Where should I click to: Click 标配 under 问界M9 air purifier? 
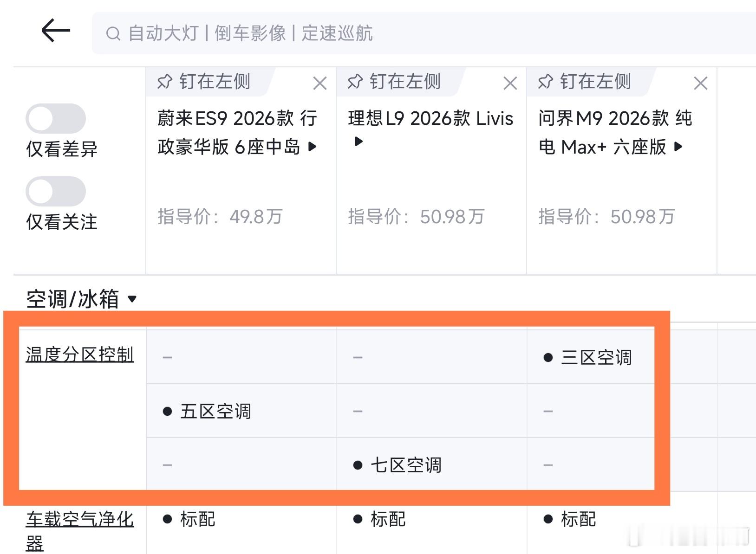click(x=570, y=519)
